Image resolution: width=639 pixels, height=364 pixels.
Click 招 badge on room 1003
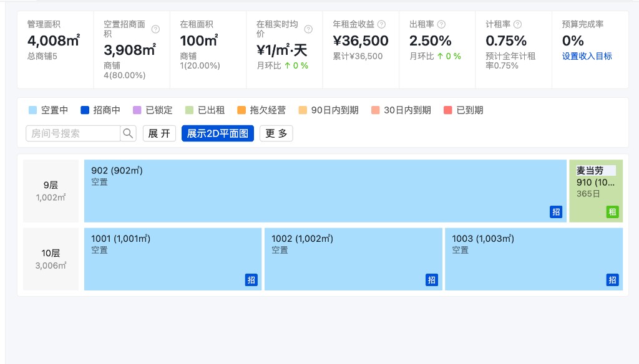tap(612, 280)
